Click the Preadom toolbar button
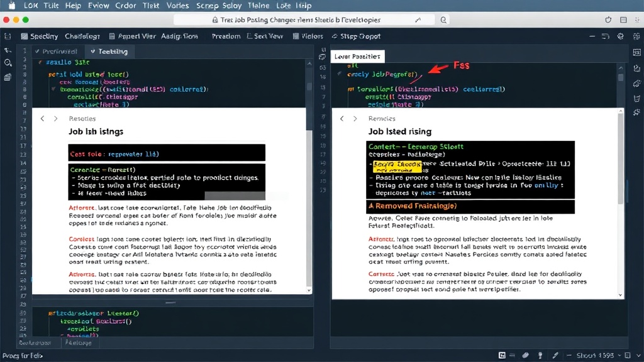Viewport: 644px width, 362px height. [226, 36]
